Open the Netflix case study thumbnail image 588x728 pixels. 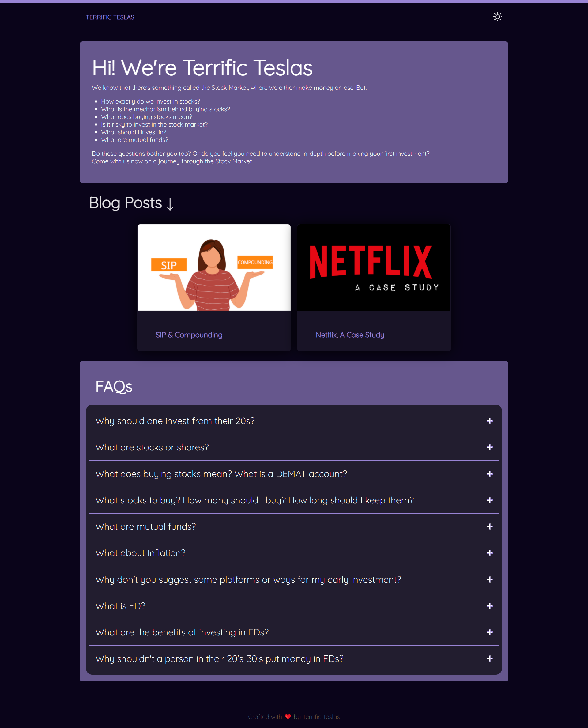pos(374,267)
